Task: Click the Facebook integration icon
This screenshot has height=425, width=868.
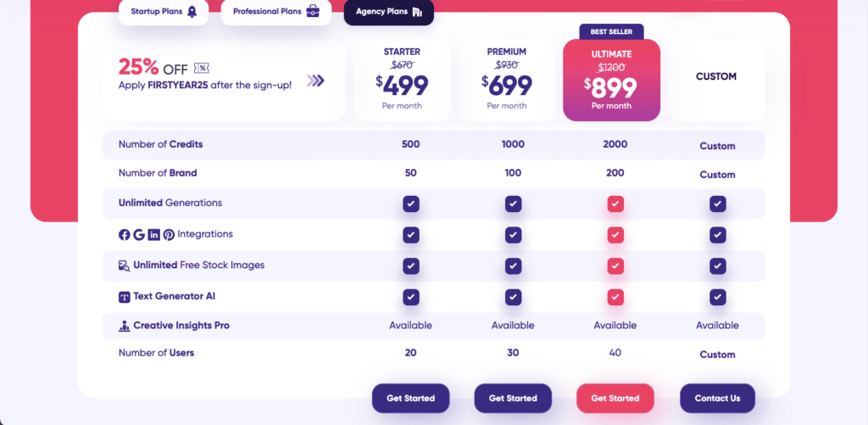Action: 124,235
